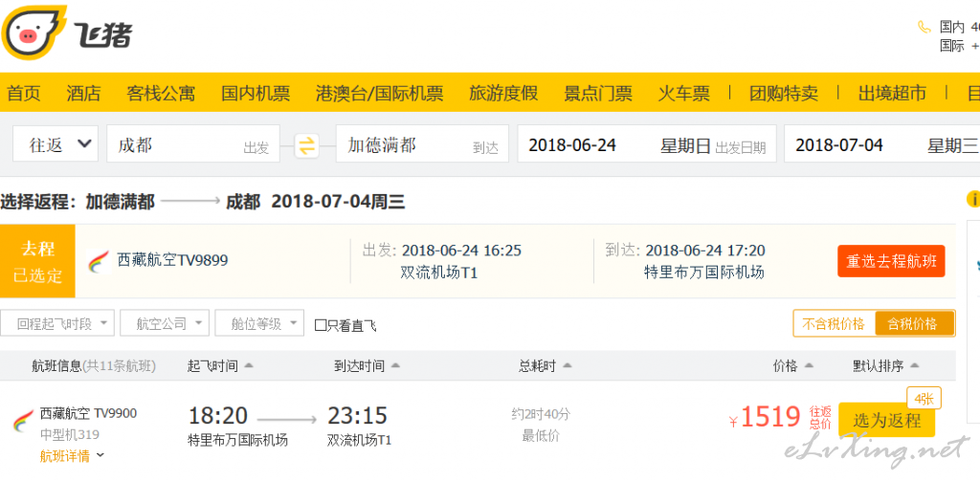The image size is (980, 481).
Task: Click 中型机319 aircraft type text
Action: (69, 435)
